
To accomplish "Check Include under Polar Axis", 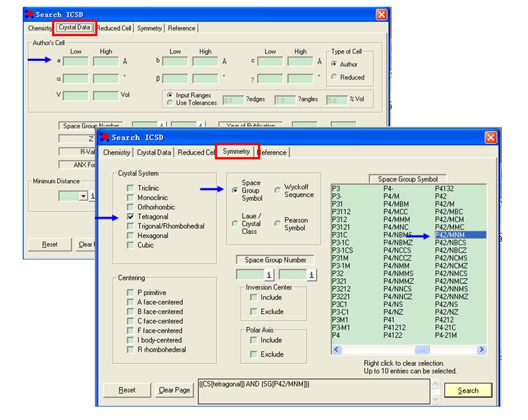I will 253,340.
